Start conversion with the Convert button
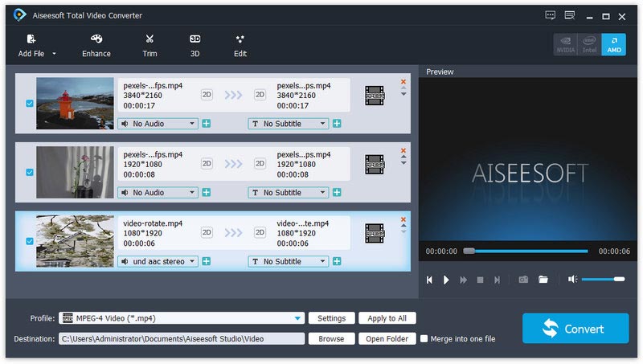Image resolution: width=643 pixels, height=364 pixels. pyautogui.click(x=575, y=329)
